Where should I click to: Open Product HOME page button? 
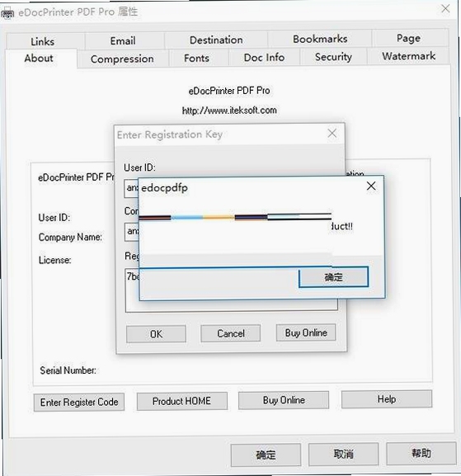181,401
